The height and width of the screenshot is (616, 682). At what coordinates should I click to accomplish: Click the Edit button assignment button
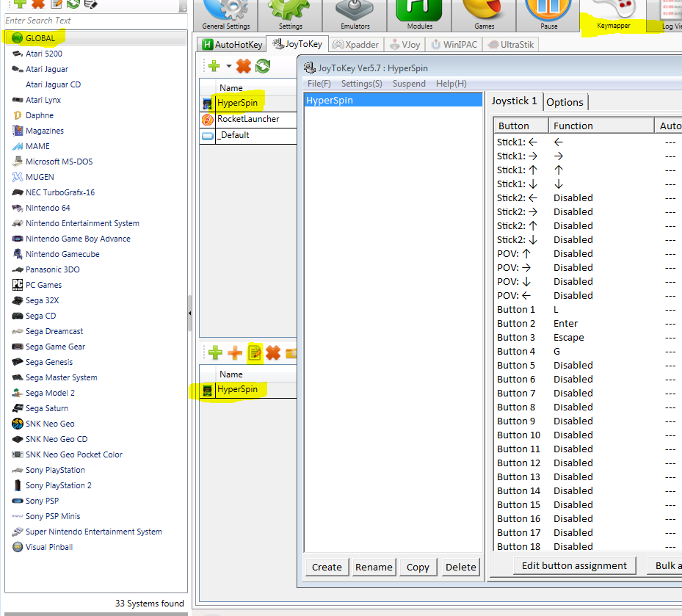point(574,565)
